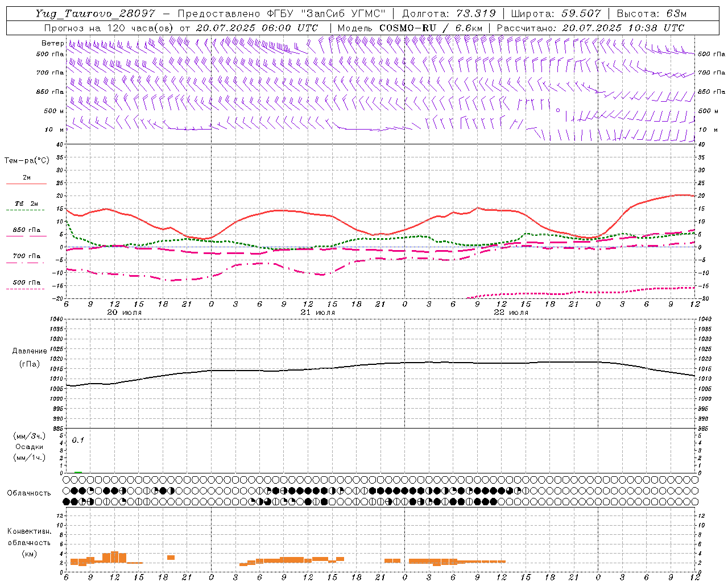Click the Давление pressure panel label

tap(30, 351)
